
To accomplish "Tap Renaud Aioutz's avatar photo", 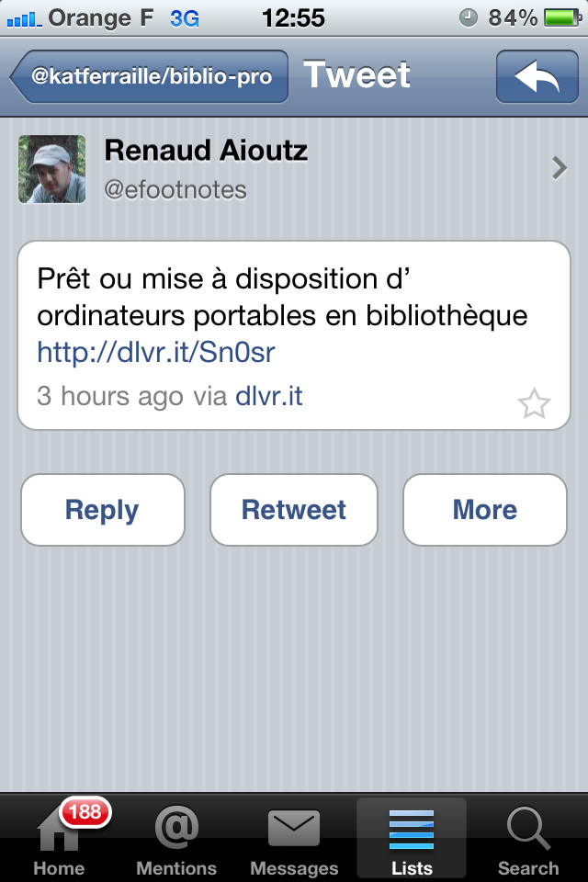I will [52, 169].
